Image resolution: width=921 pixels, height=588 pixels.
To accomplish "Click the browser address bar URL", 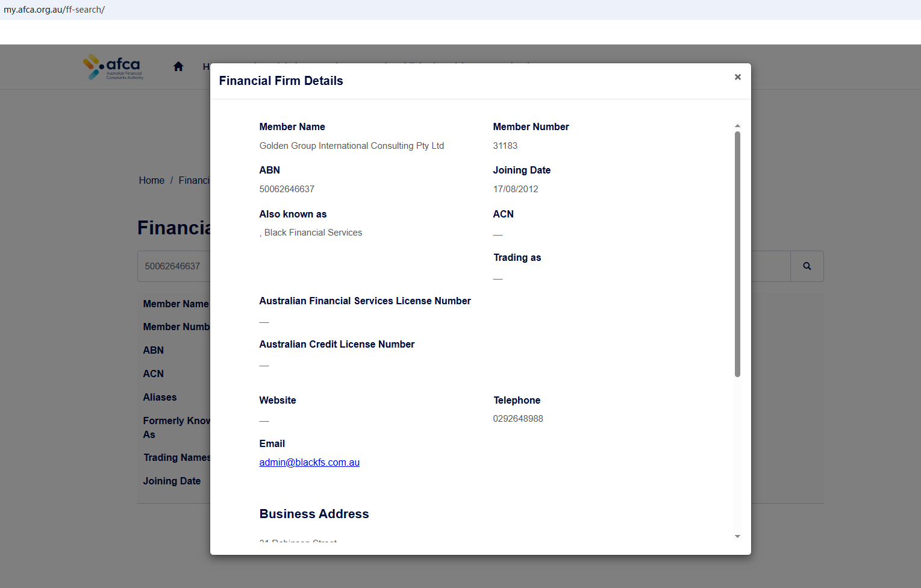I will click(54, 10).
